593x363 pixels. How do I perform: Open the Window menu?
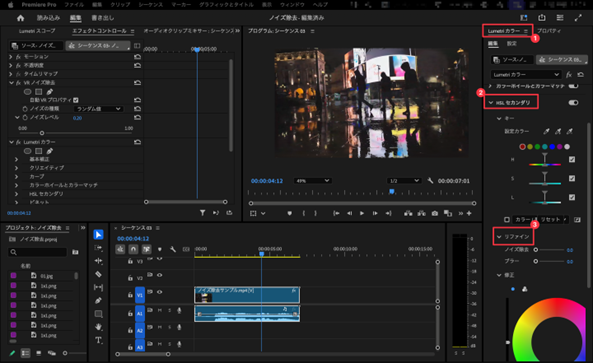(292, 5)
